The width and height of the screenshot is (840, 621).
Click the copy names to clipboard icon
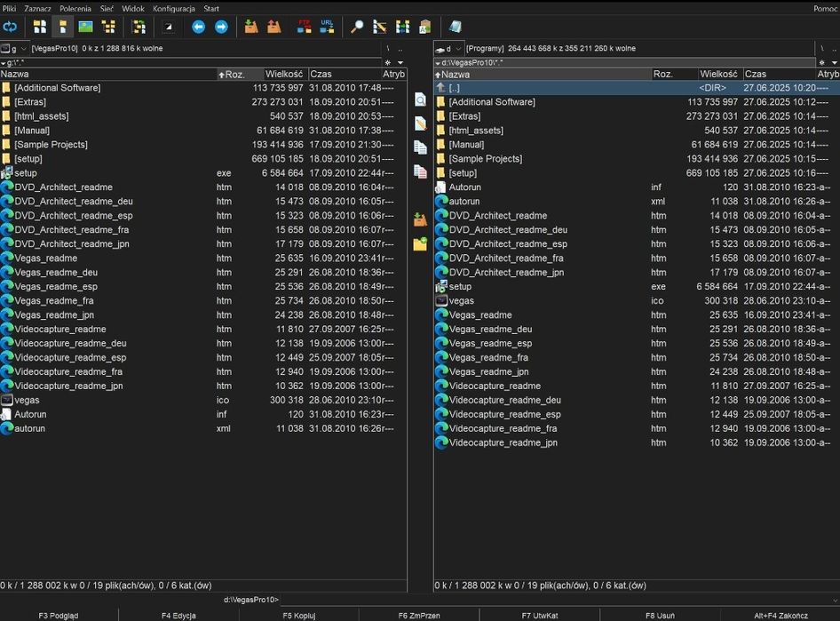point(424,27)
